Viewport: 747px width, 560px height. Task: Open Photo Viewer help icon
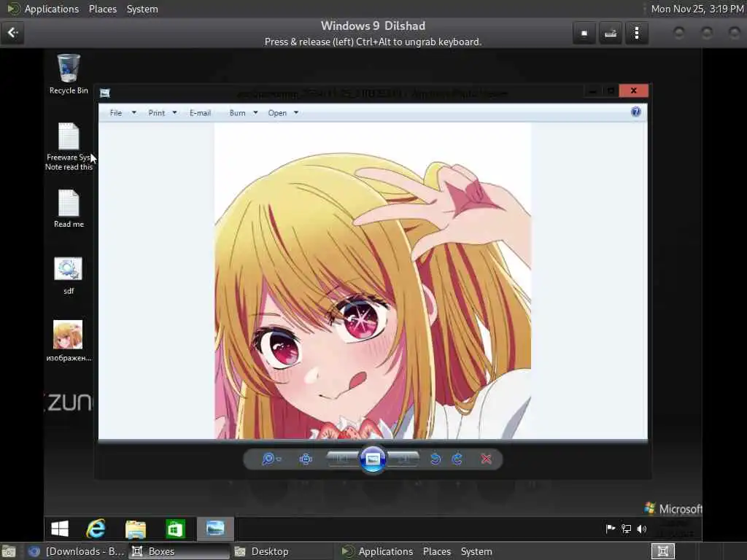tap(635, 112)
